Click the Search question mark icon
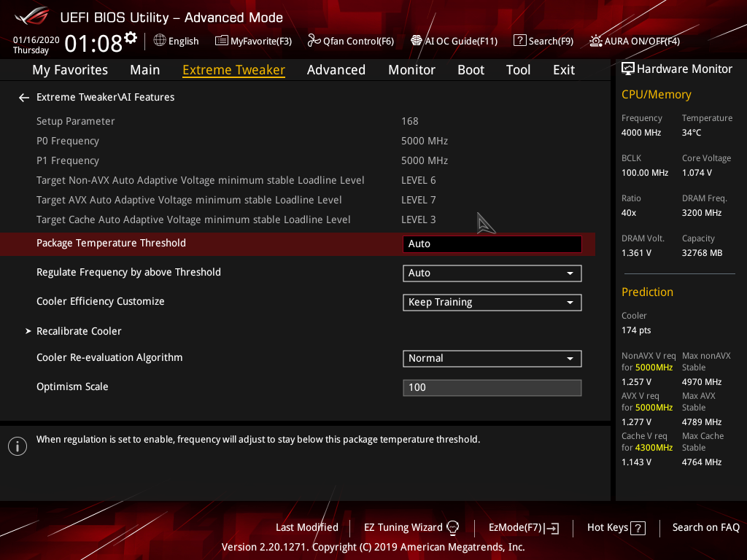The width and height of the screenshot is (747, 560). (519, 41)
